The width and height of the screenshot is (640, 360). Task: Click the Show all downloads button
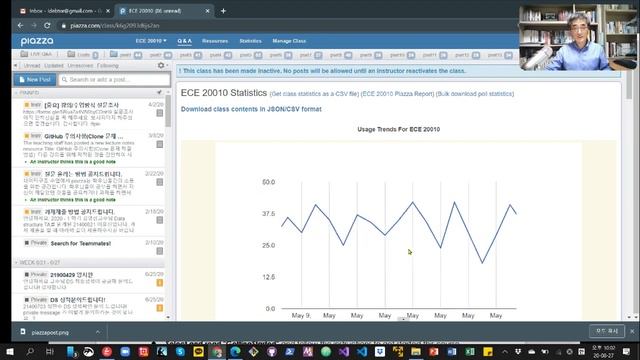[x=607, y=331]
